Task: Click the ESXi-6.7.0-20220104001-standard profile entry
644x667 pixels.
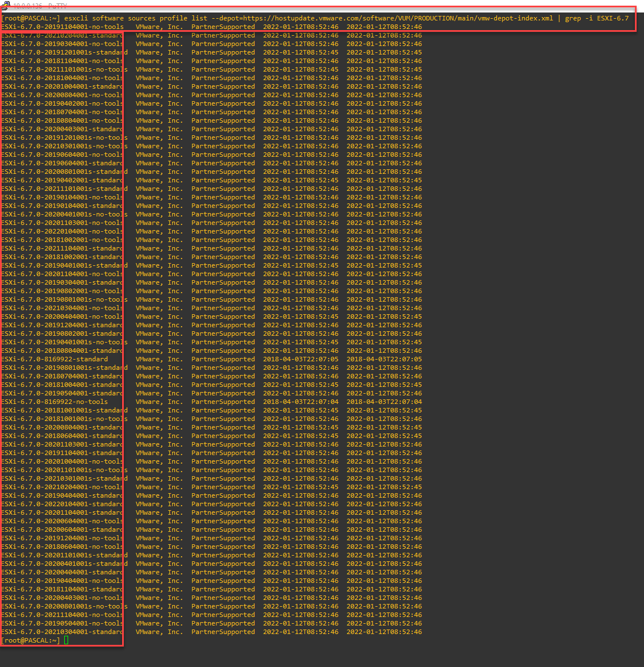Action: point(62,504)
